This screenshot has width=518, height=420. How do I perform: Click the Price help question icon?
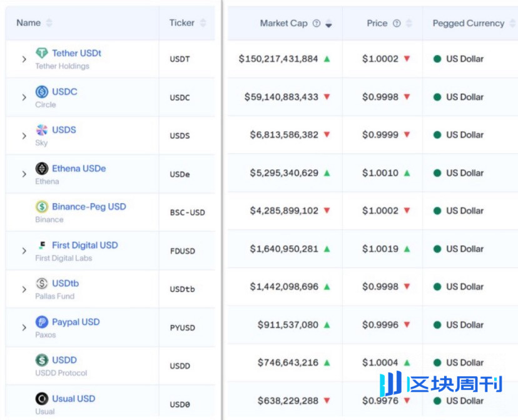[397, 23]
